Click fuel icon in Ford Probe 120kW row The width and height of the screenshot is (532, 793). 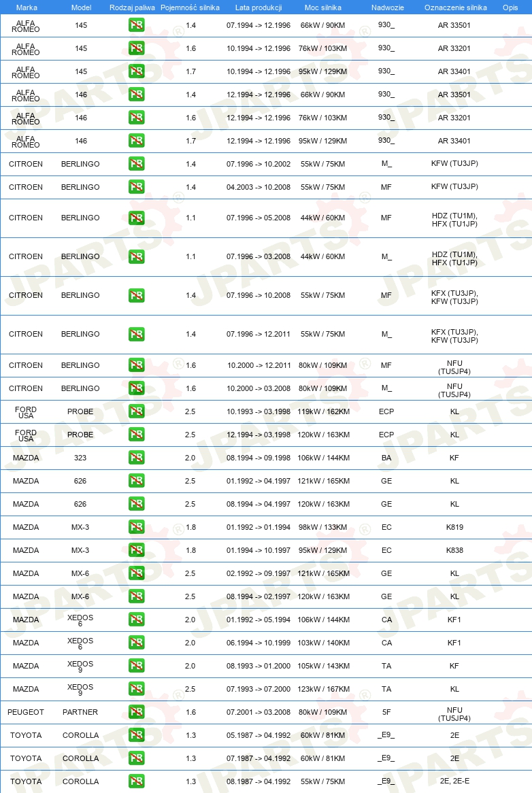point(137,435)
